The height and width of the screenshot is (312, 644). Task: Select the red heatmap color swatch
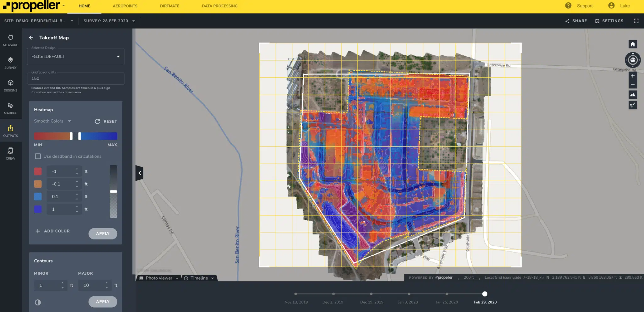tap(38, 172)
